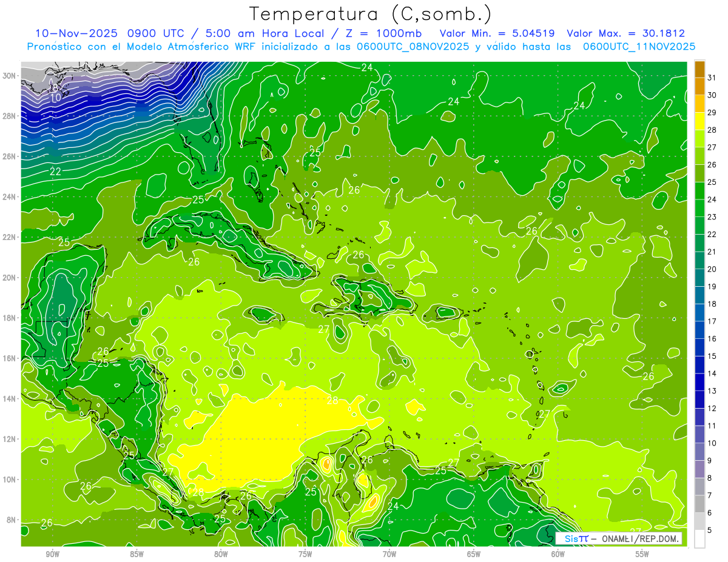Click the color bar label '31'
This screenshot has width=728, height=562.
pos(712,77)
